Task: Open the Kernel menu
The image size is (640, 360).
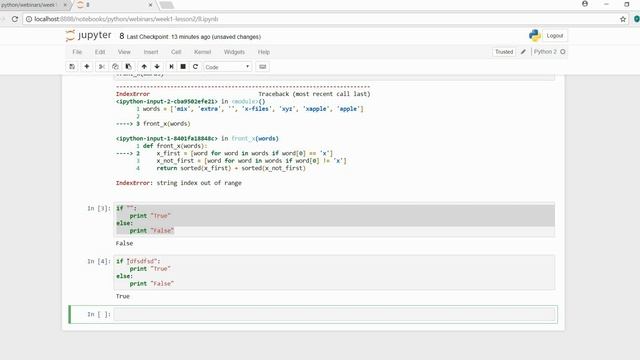Action: [x=202, y=52]
